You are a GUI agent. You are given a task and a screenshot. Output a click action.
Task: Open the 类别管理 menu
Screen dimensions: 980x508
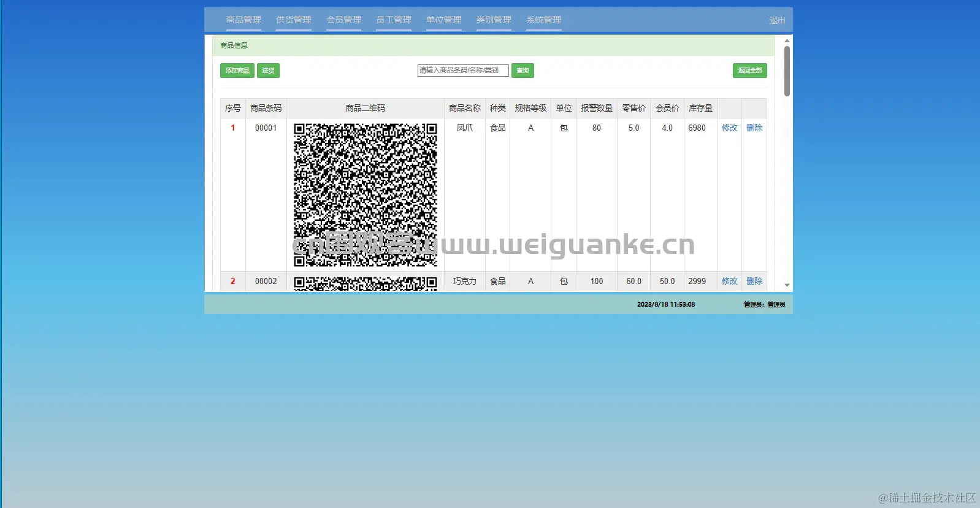(x=494, y=20)
